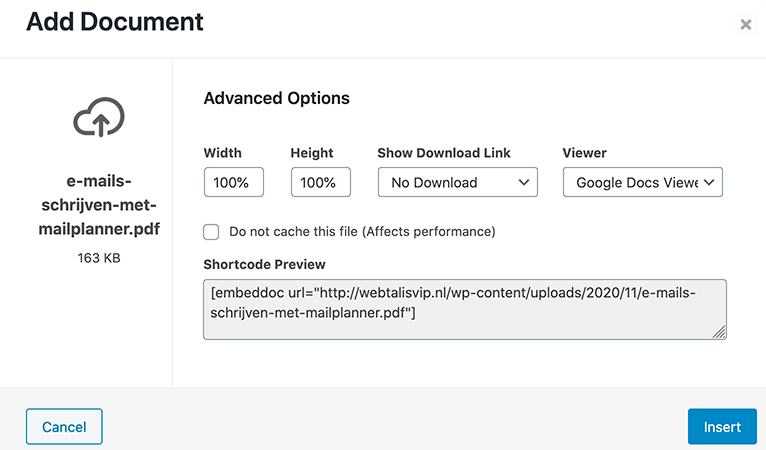Cancel adding the document

[x=64, y=427]
